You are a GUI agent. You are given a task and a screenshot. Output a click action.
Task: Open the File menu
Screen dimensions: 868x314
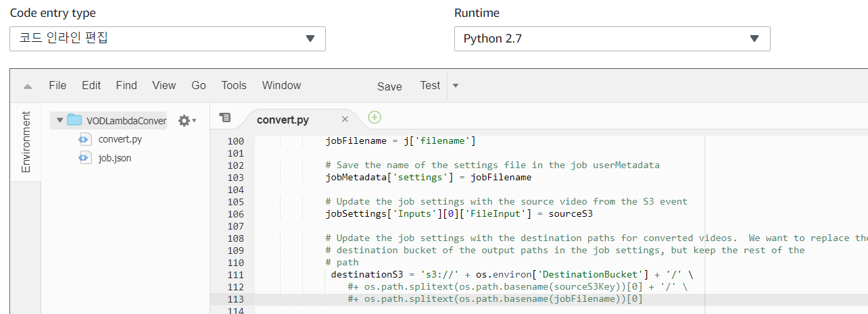coord(57,85)
